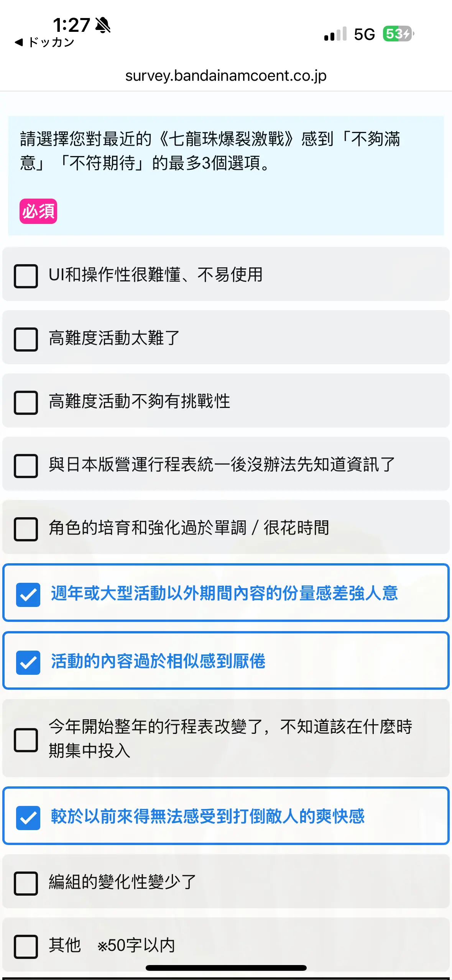Check the 高難度活動太難了 checkbox
Image resolution: width=452 pixels, height=980 pixels.
26,339
